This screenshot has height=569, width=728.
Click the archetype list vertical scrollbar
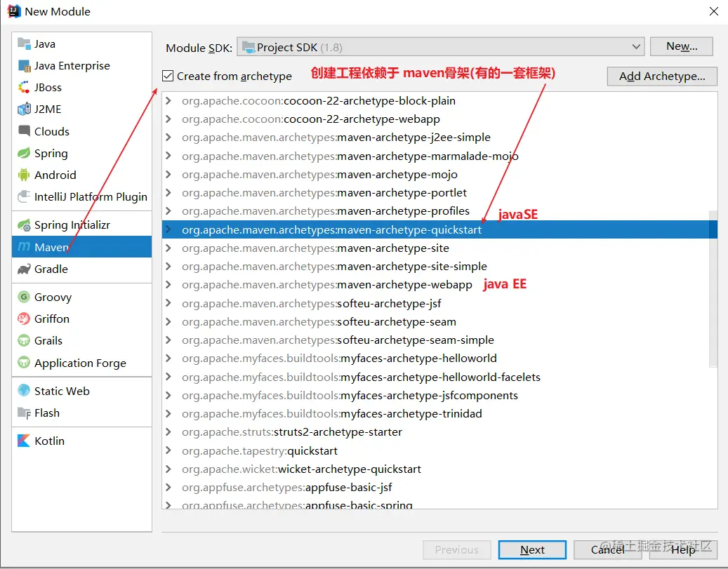point(713,288)
